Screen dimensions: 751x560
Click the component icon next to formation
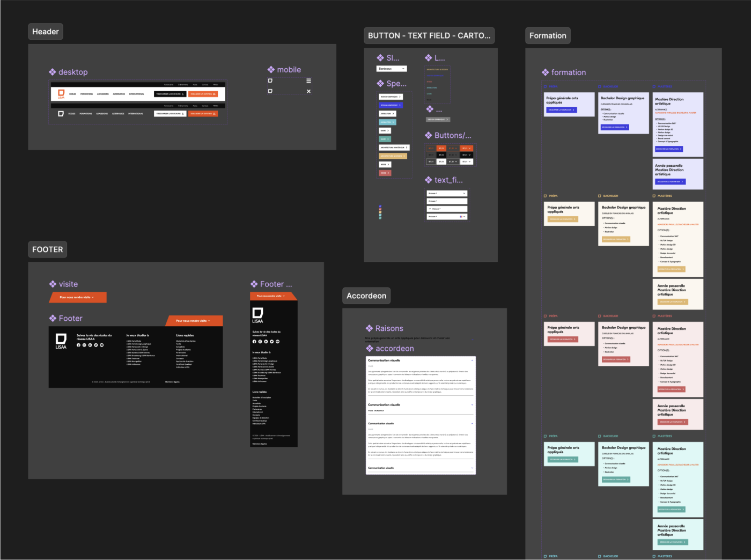click(546, 72)
